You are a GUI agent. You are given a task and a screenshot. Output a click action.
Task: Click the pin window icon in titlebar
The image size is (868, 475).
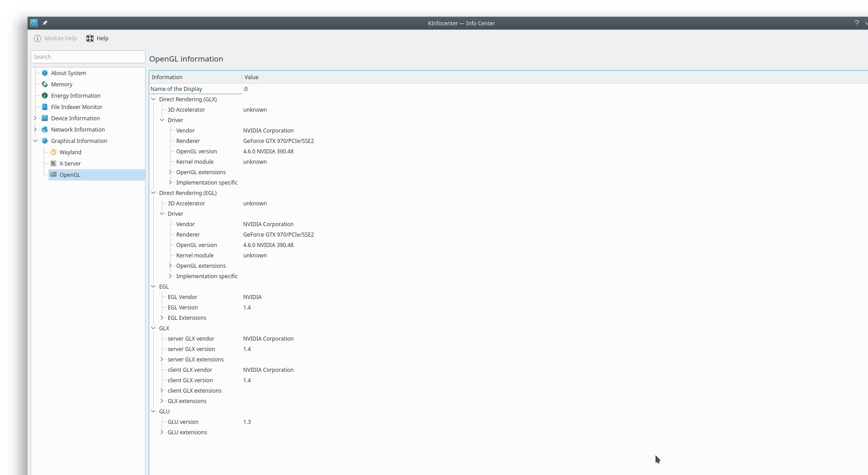45,23
